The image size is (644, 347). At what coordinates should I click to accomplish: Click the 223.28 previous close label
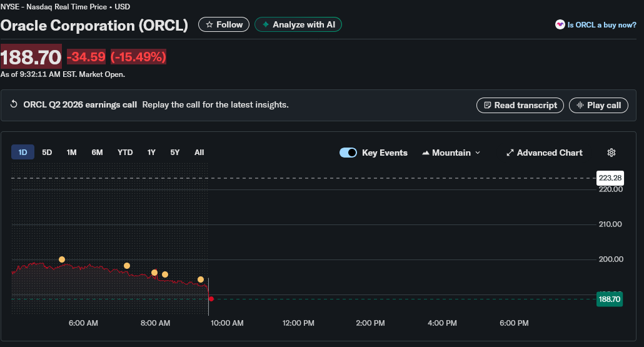pos(610,178)
